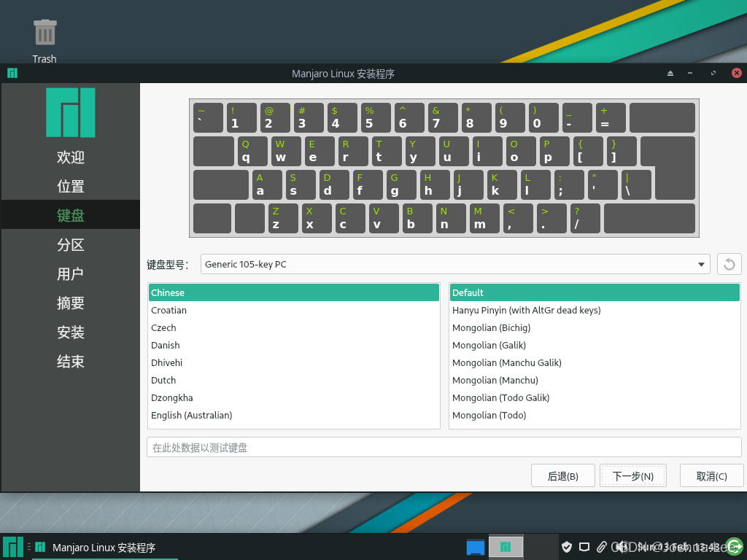Expand the 键盘型号 Generic 105-key PC dropdown
747x560 pixels.
pyautogui.click(x=455, y=264)
